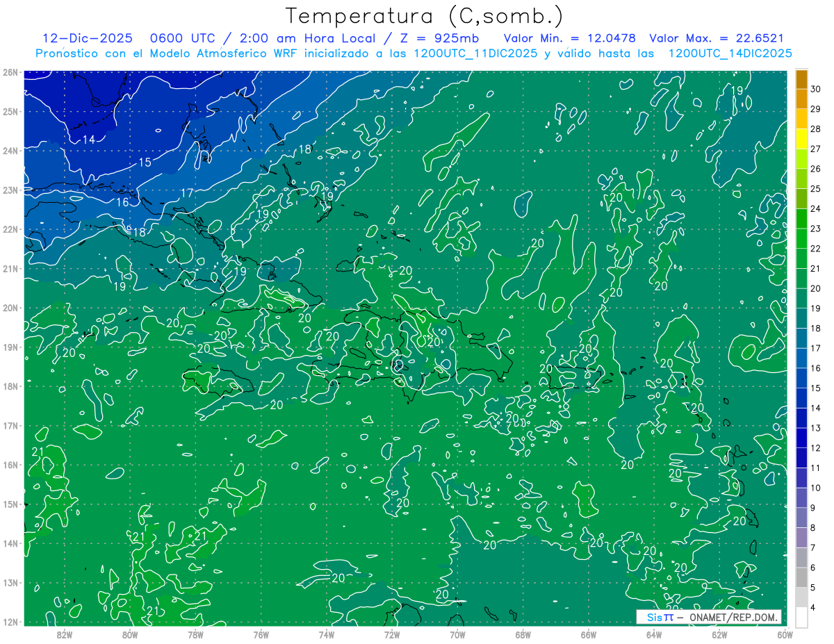
Task: Select the valid-until time '1200UTC_14DIC2025'
Action: (x=730, y=53)
